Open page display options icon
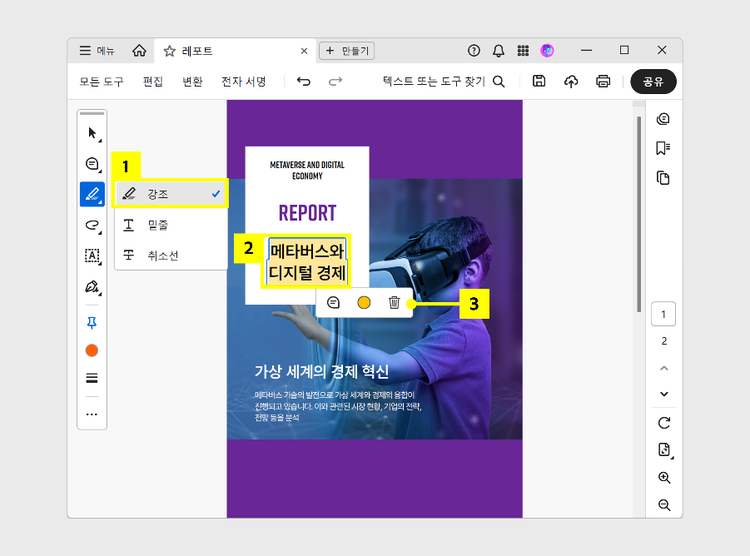This screenshot has width=750, height=556. (x=664, y=450)
